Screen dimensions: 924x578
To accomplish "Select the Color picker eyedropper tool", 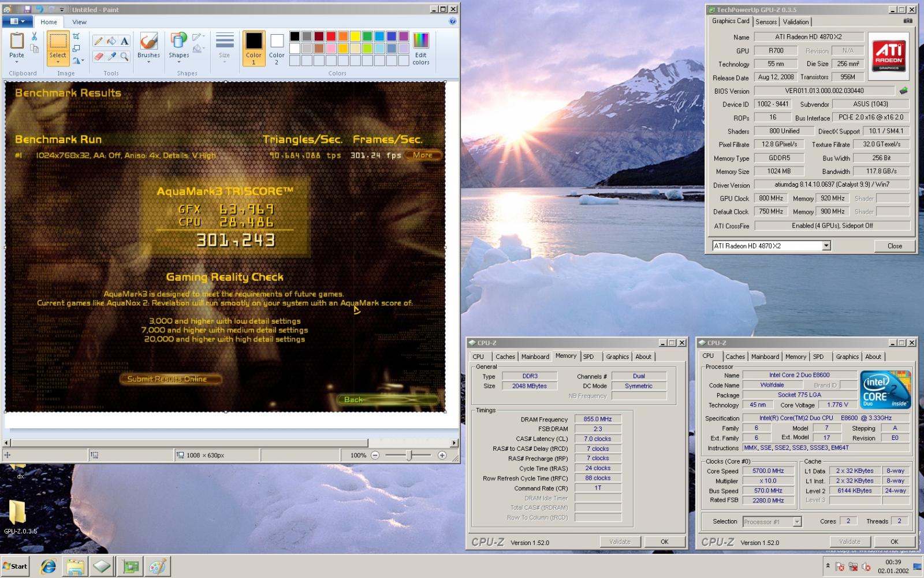I will point(111,56).
